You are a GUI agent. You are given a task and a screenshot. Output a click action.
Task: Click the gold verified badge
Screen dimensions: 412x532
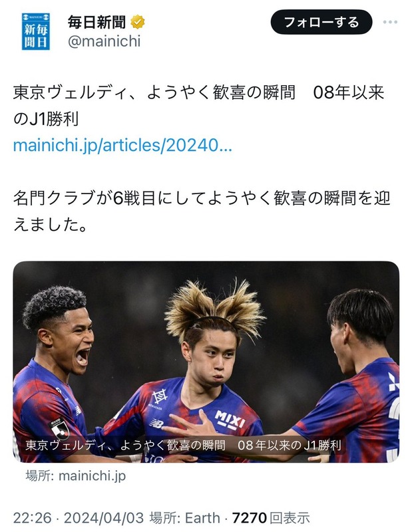coord(138,23)
